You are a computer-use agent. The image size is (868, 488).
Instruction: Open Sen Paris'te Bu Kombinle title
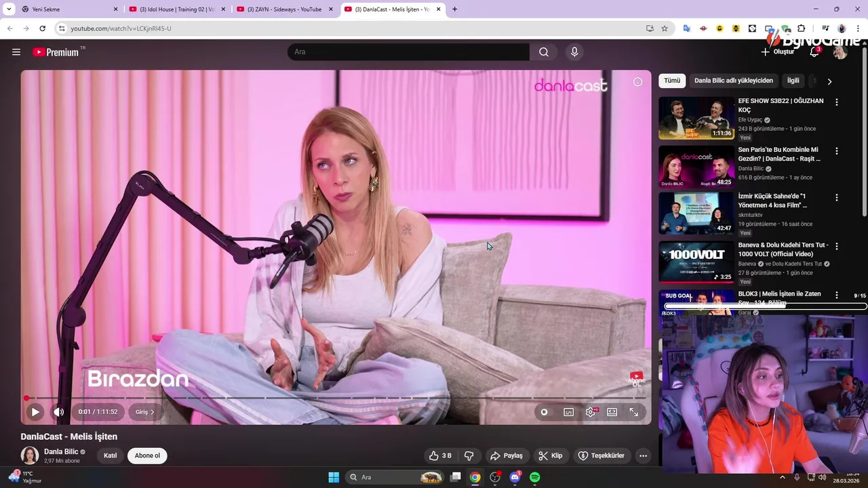780,154
